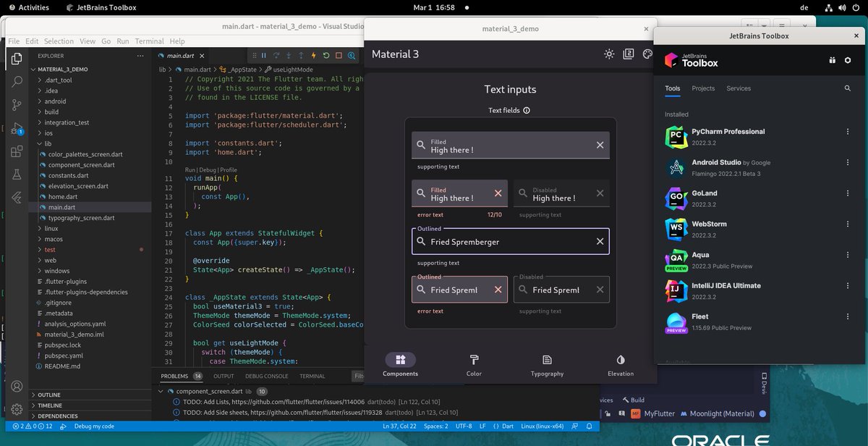Open Manage gear icon in VS Code
This screenshot has width=868, height=446.
coord(17,410)
